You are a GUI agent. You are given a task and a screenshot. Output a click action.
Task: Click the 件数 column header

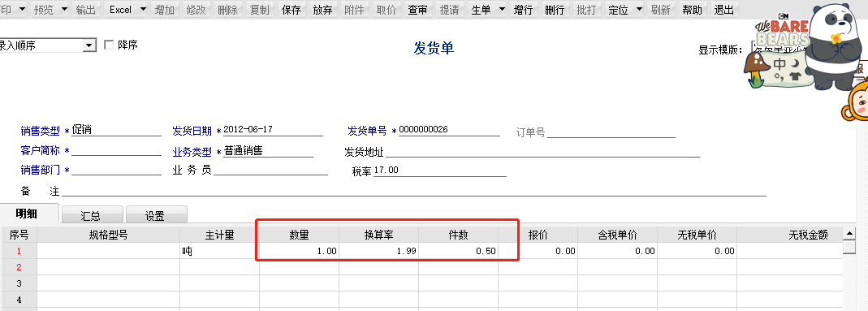pos(458,235)
